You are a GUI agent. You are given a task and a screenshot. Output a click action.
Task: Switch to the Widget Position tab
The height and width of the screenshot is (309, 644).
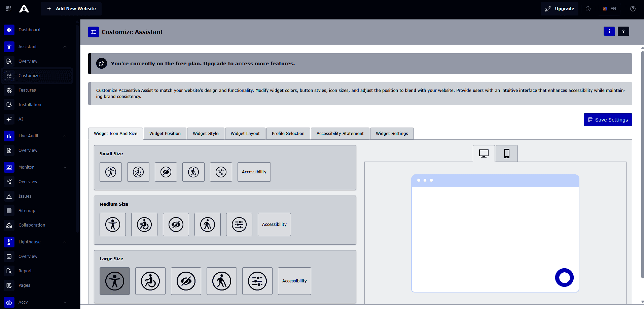click(x=165, y=133)
